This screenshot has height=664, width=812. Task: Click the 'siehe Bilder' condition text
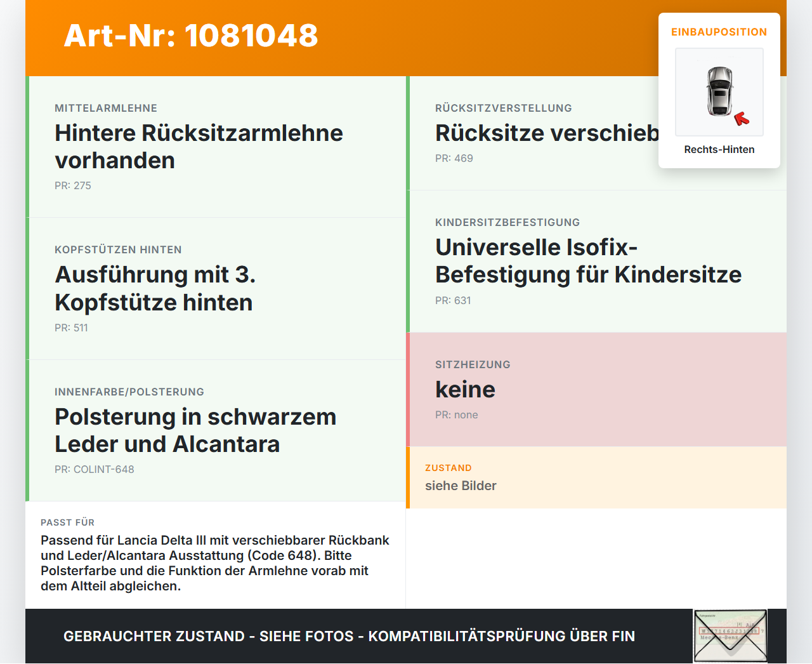pyautogui.click(x=461, y=486)
